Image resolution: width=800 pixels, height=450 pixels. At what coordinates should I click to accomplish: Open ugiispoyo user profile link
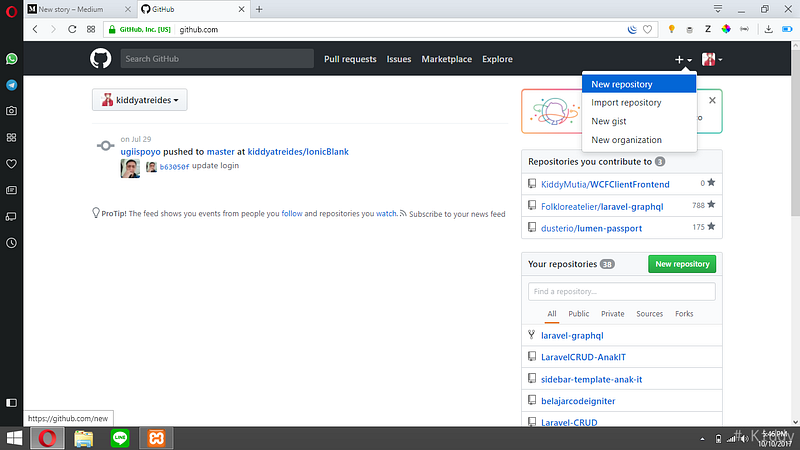(140, 152)
